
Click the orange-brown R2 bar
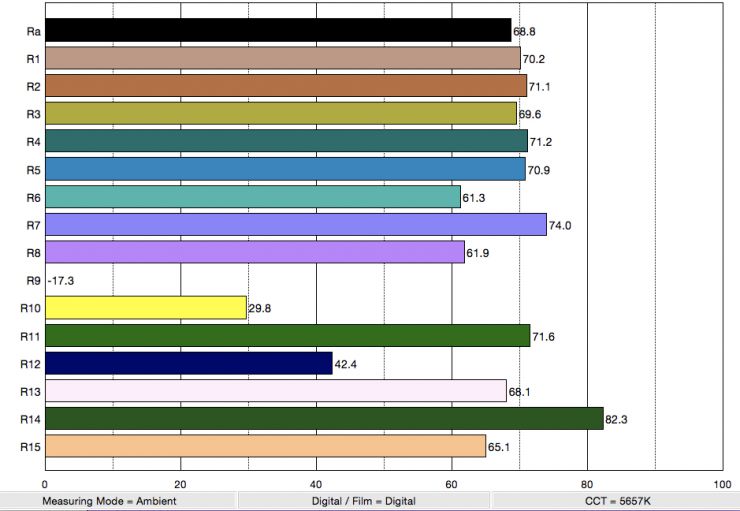click(286, 86)
